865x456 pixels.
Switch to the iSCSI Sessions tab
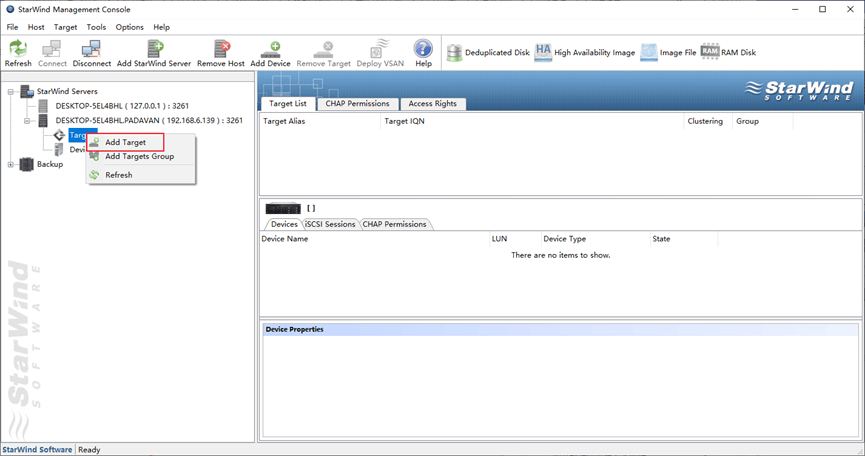click(330, 224)
